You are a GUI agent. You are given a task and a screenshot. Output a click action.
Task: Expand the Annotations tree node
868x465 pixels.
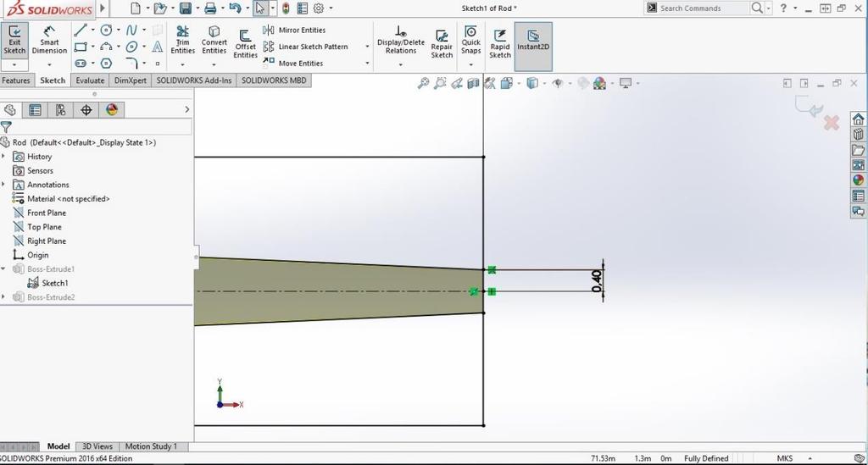click(x=4, y=185)
